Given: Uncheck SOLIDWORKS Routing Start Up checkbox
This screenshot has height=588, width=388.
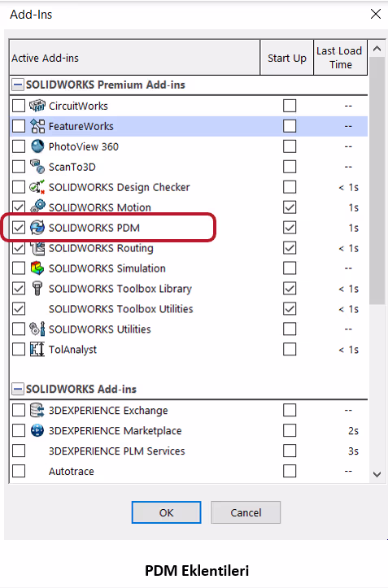Looking at the screenshot, I should (290, 248).
